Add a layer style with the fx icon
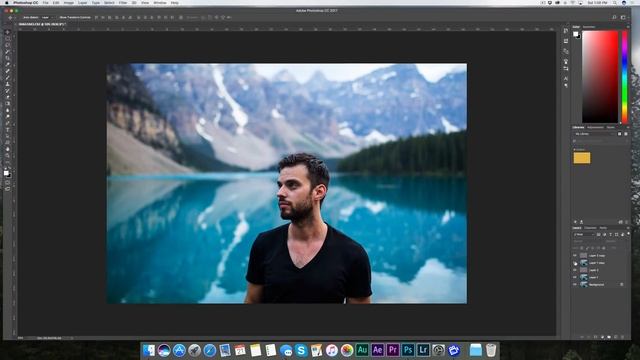Image resolution: width=640 pixels, height=360 pixels. (x=589, y=337)
